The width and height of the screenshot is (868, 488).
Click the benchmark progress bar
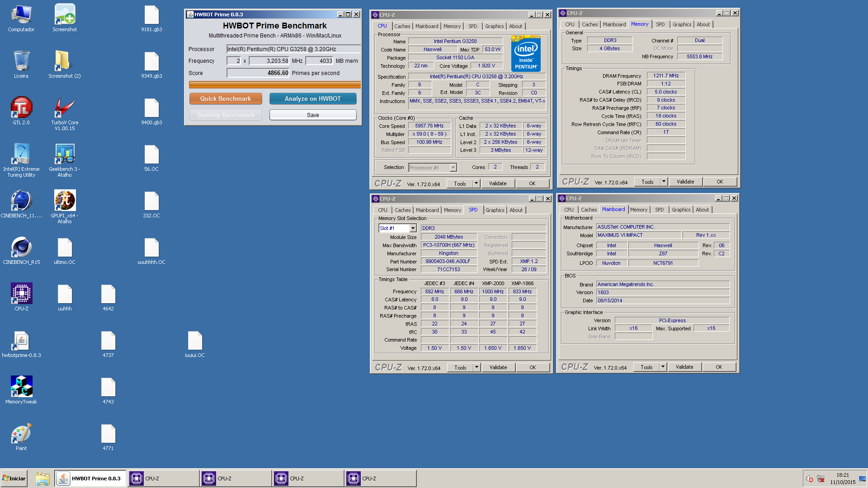point(275,84)
